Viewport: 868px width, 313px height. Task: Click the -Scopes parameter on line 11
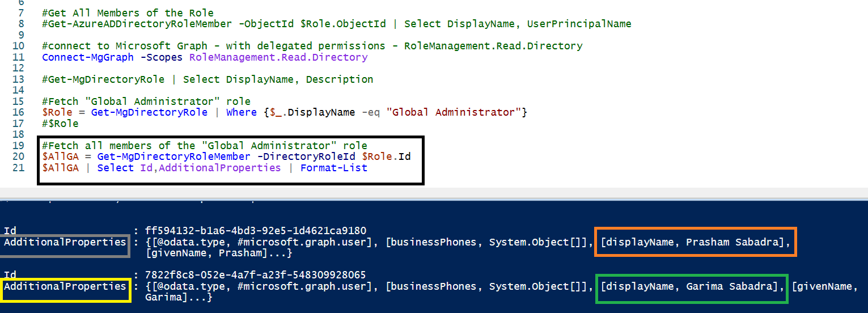(x=162, y=57)
